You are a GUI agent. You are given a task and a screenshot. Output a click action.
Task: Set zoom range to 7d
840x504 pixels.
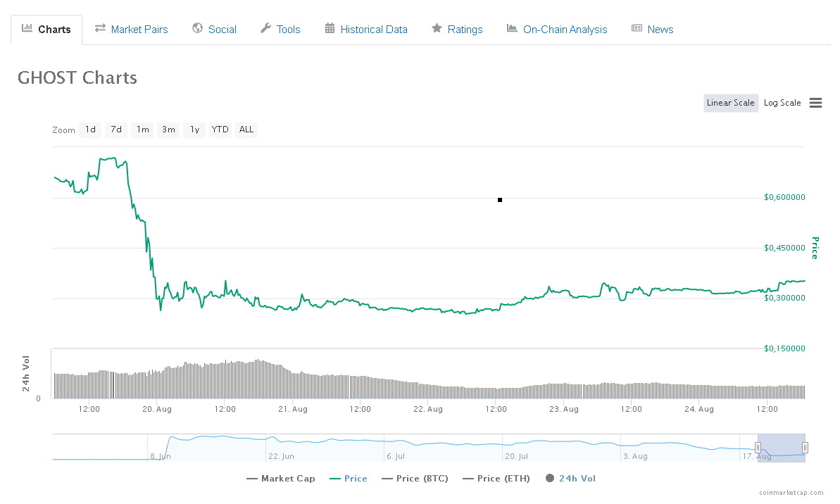pyautogui.click(x=116, y=130)
